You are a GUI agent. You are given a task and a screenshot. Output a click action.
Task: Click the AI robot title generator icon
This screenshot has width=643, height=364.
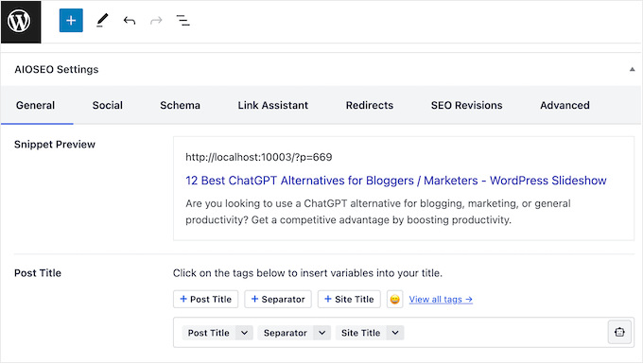(x=619, y=332)
